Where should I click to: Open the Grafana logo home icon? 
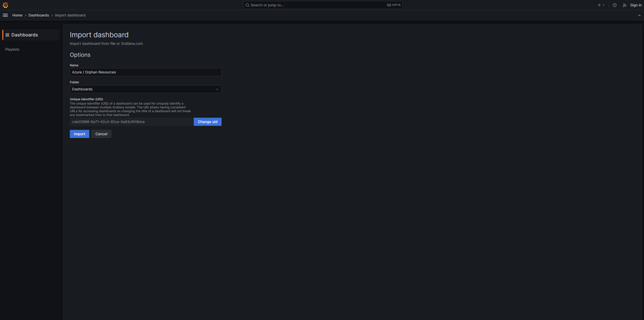click(5, 5)
